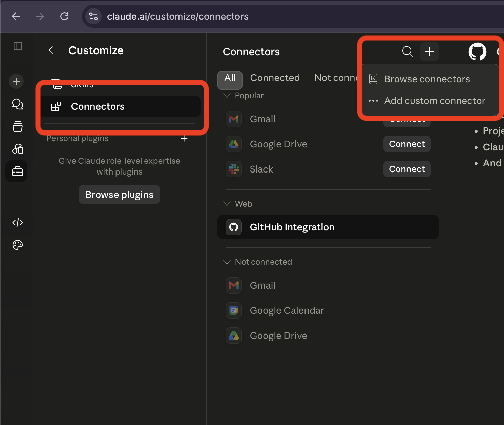Open Artifacts shapes icon in sidebar
The width and height of the screenshot is (504, 425).
click(x=18, y=148)
